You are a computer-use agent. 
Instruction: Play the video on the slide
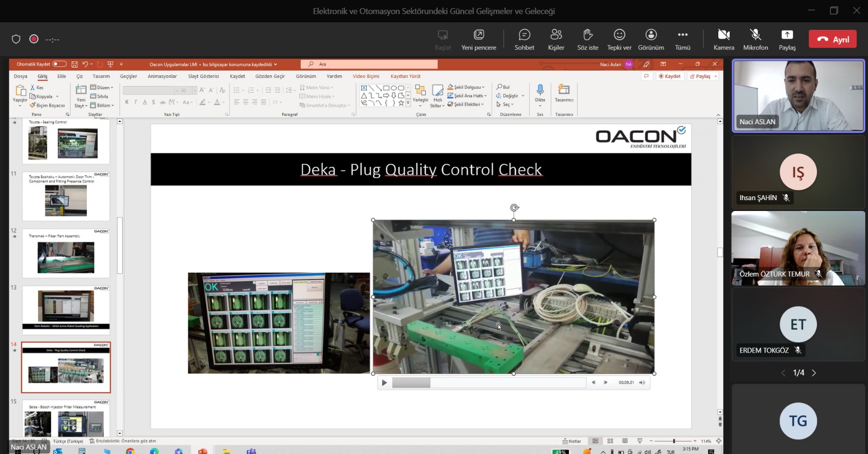tap(384, 383)
